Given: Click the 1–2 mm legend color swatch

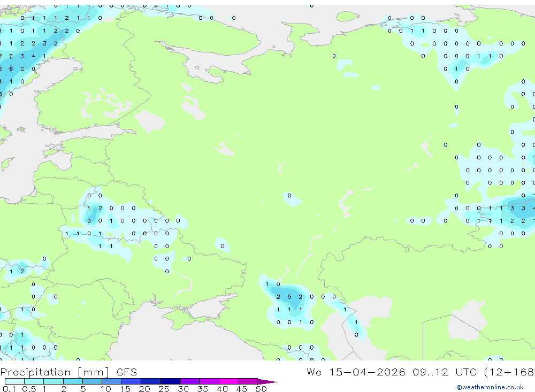Looking at the screenshot, I should click(x=53, y=381).
